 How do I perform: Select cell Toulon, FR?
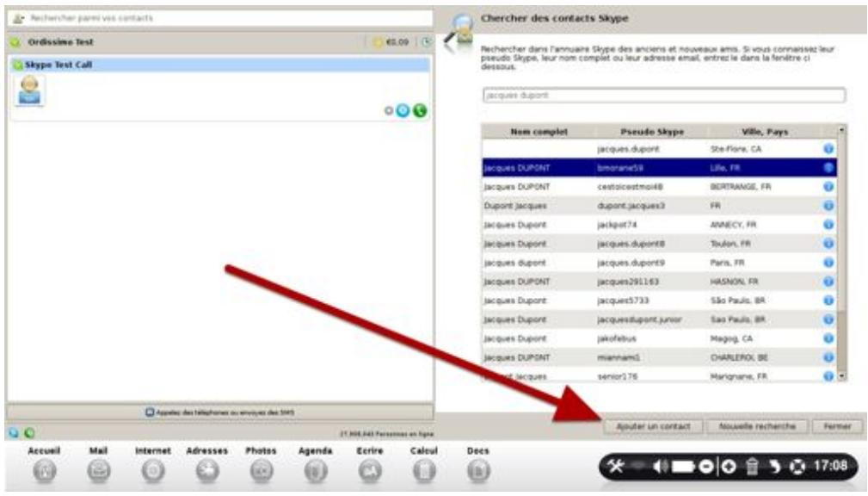(x=730, y=244)
